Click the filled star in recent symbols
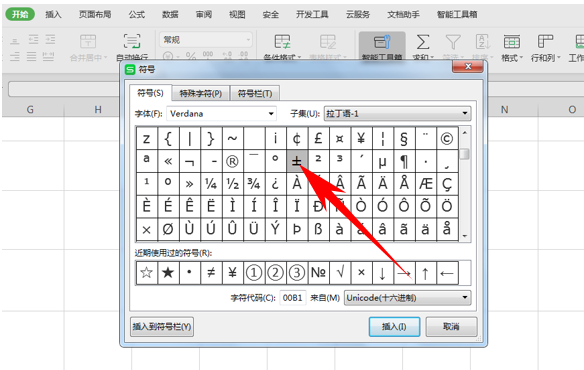This screenshot has width=584, height=370. coord(168,273)
